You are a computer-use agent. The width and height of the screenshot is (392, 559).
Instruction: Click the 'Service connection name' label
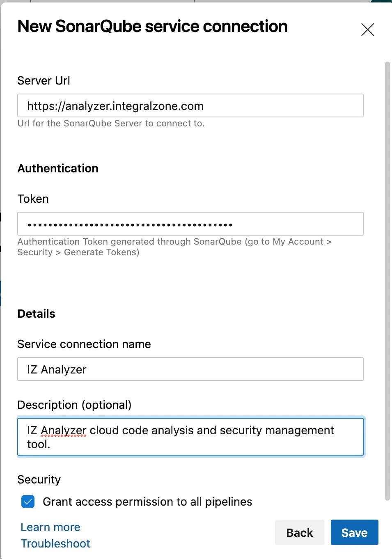click(84, 344)
